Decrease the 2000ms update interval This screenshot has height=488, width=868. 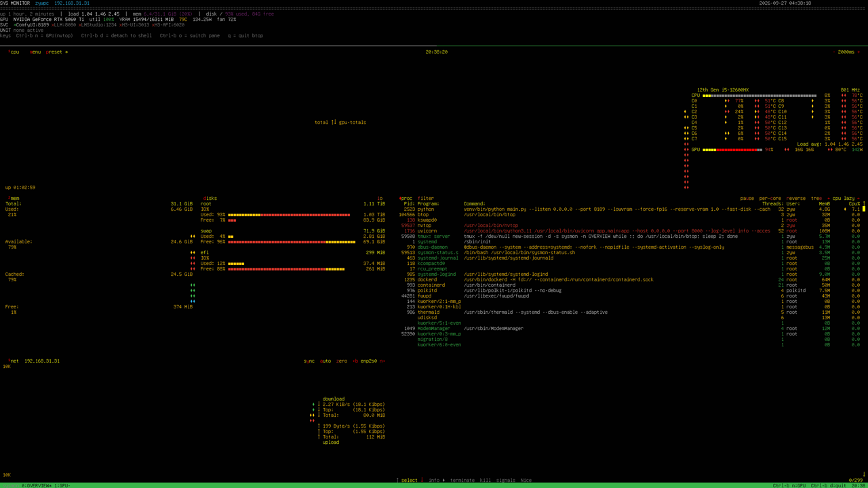click(x=833, y=52)
